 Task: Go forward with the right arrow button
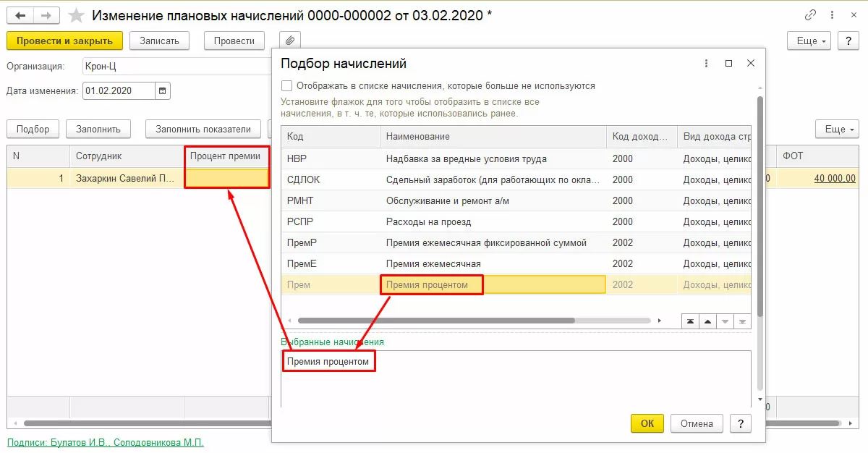[x=47, y=14]
